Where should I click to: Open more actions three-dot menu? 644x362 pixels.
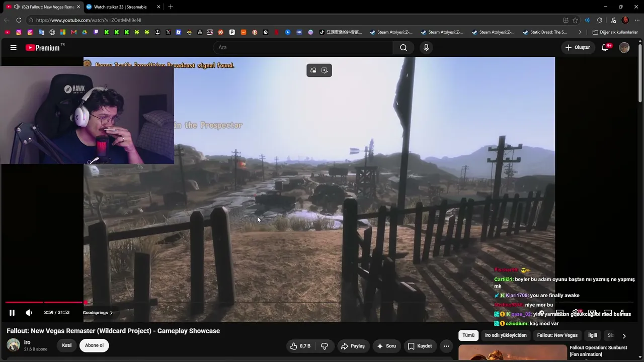click(x=446, y=346)
